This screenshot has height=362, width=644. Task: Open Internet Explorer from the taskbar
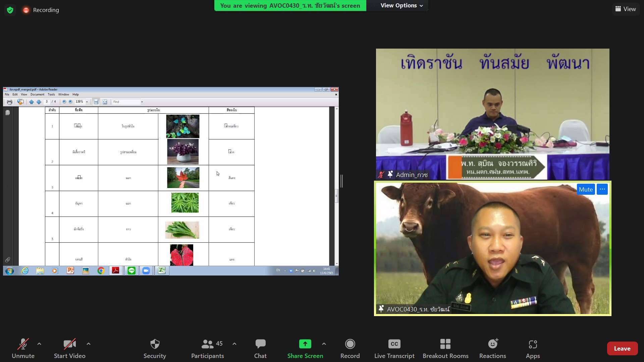click(x=25, y=271)
